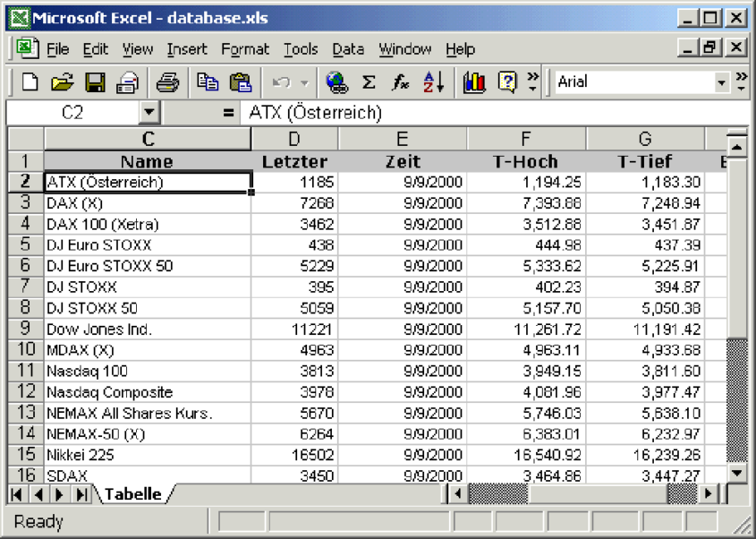Select cell with value 16,239.26
Image resolution: width=756 pixels, height=539 pixels.
tap(646, 455)
